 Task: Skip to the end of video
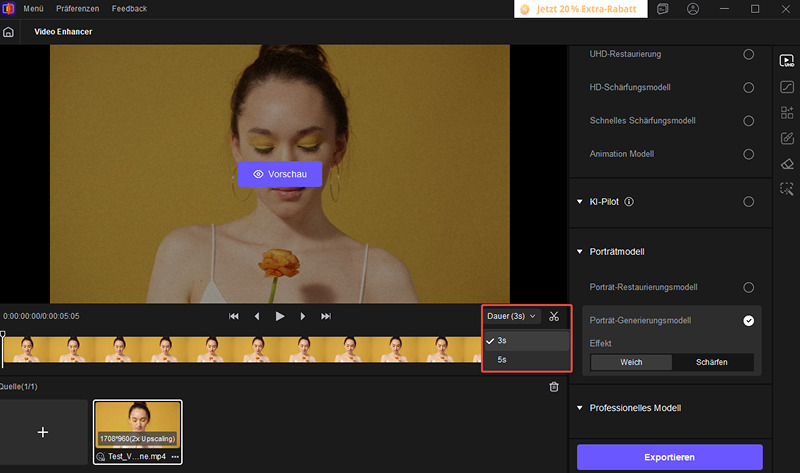click(326, 316)
